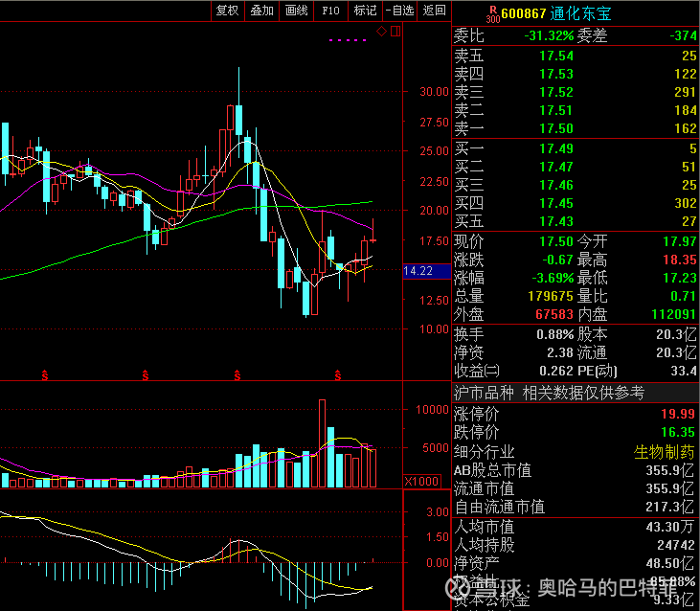Click the small rectangle icon beside the diamond
The image size is (700, 611).
(x=395, y=32)
